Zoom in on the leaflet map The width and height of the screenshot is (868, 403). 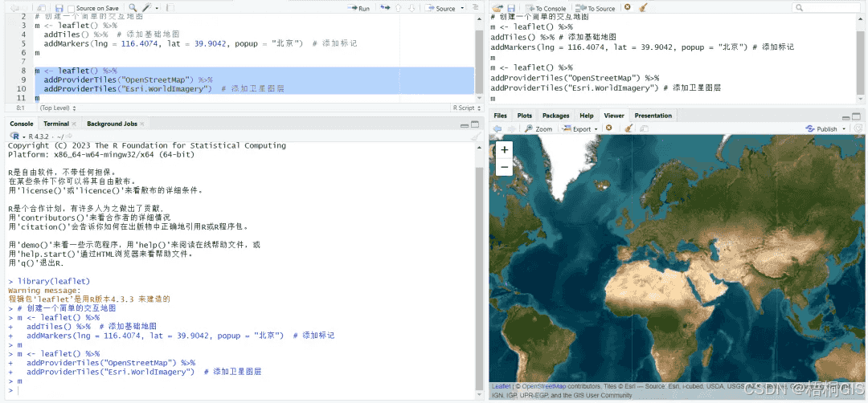[504, 150]
